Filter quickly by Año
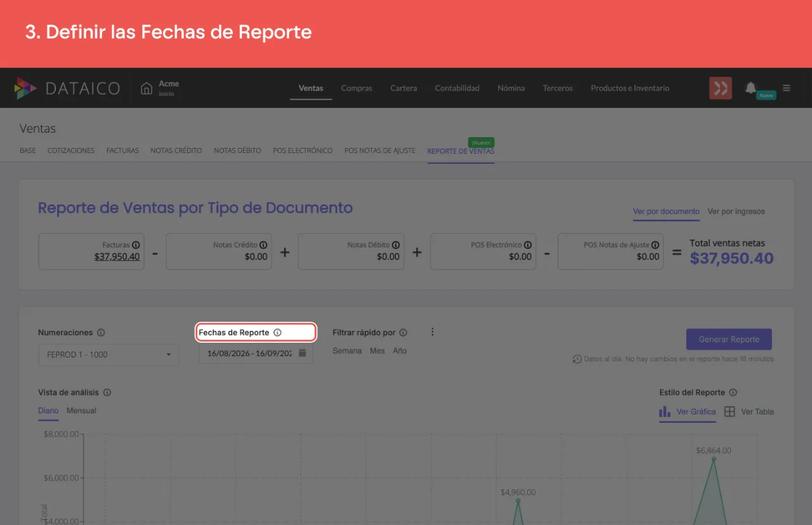Viewport: 812px width, 525px height. (400, 351)
